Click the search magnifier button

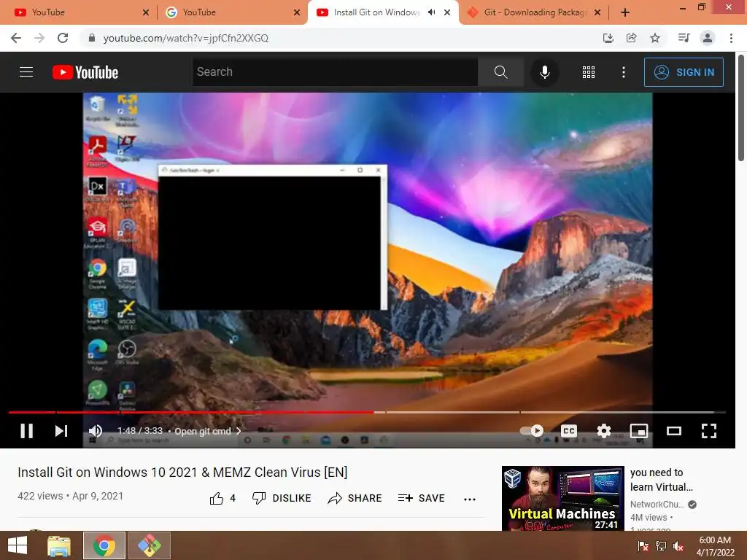(500, 72)
